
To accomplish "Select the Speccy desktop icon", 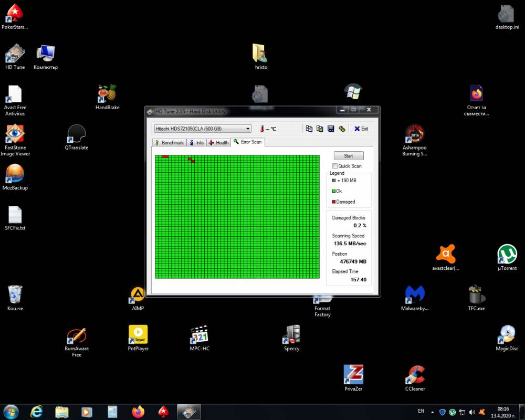I will click(291, 338).
